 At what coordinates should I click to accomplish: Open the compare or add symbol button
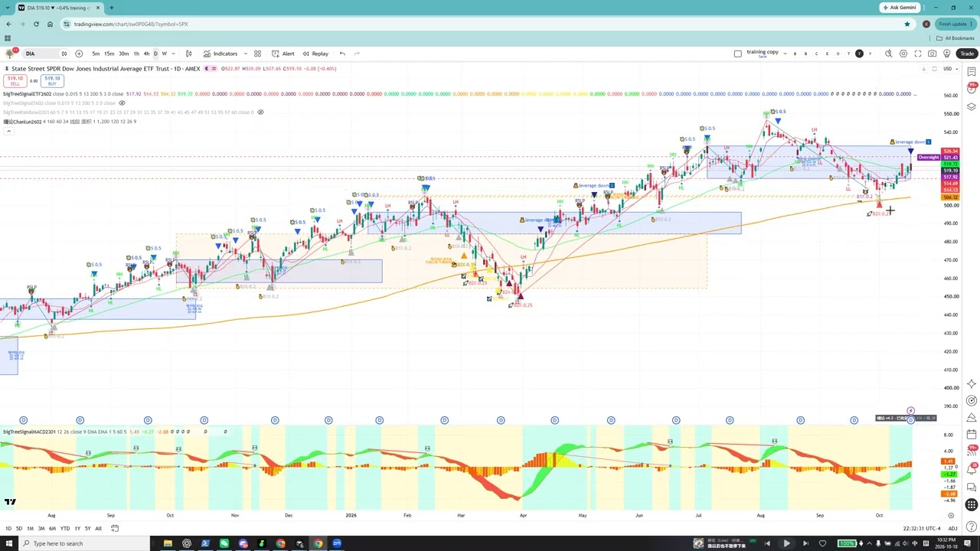pyautogui.click(x=79, y=54)
